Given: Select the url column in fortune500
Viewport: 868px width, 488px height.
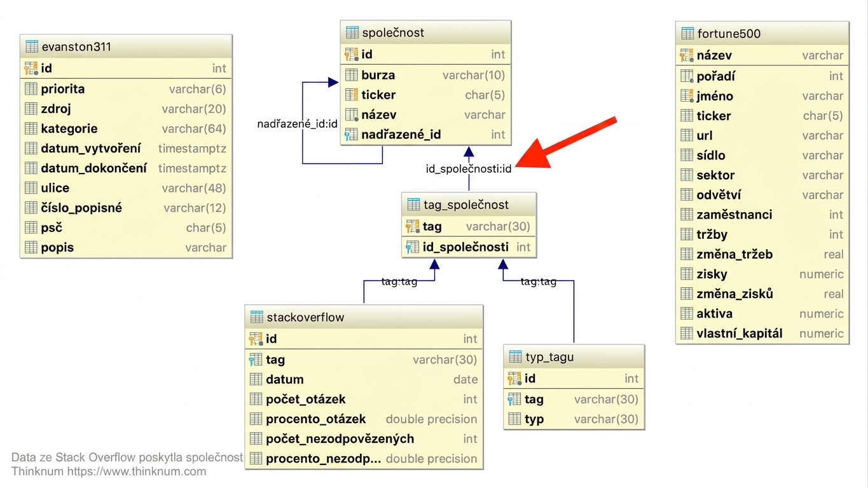Looking at the screenshot, I should [x=705, y=135].
